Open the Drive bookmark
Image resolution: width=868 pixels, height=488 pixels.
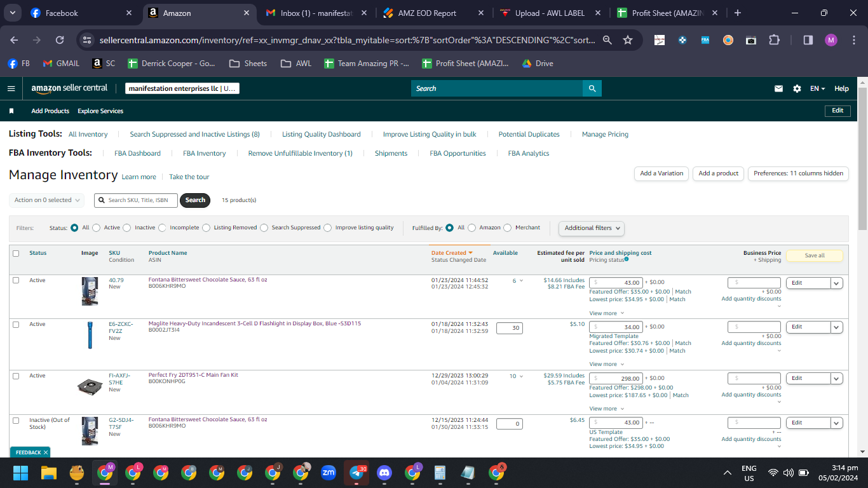[538, 64]
